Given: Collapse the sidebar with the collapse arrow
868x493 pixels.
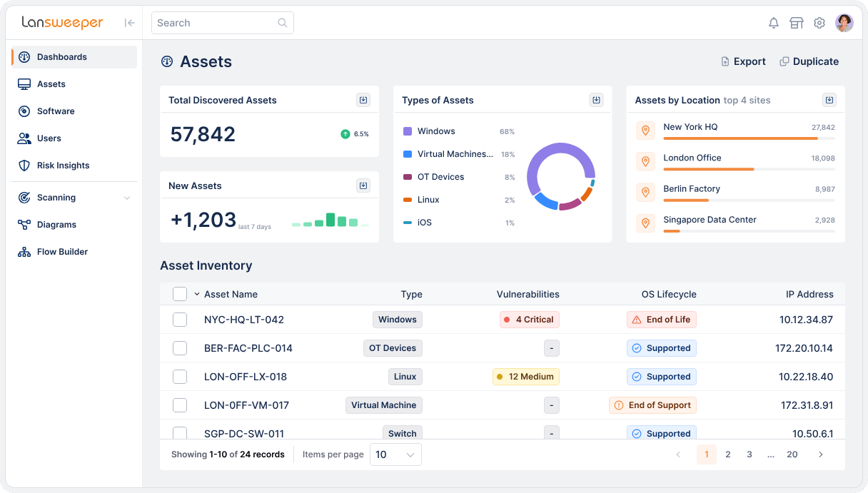Looking at the screenshot, I should (x=129, y=22).
